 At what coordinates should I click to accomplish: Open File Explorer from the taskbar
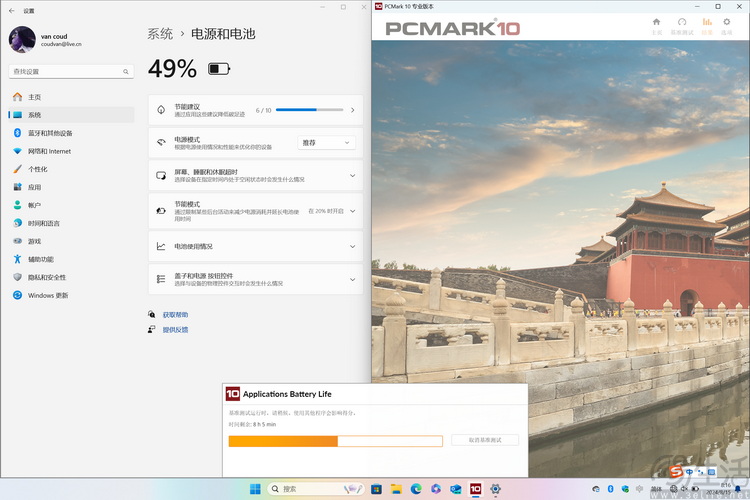[396, 489]
